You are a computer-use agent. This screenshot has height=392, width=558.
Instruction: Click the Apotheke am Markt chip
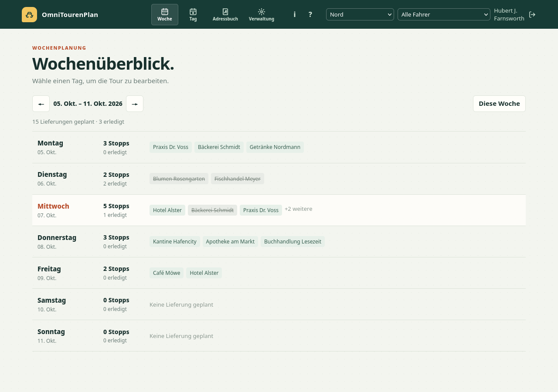(x=230, y=241)
